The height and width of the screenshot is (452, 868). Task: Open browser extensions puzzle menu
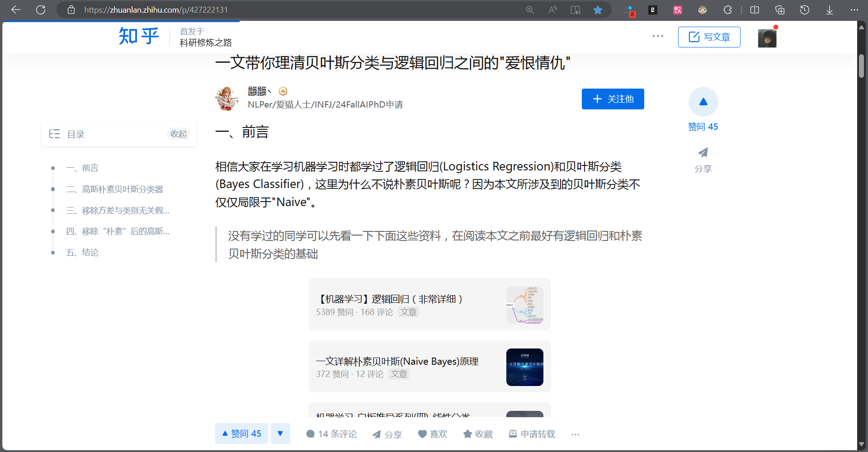[x=727, y=9]
